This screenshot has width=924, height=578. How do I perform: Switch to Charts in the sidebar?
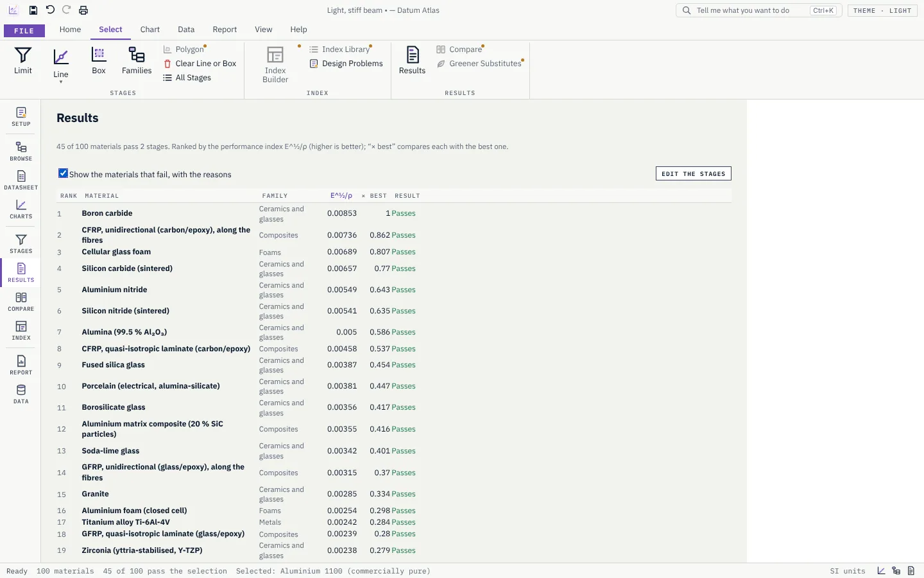(21, 209)
